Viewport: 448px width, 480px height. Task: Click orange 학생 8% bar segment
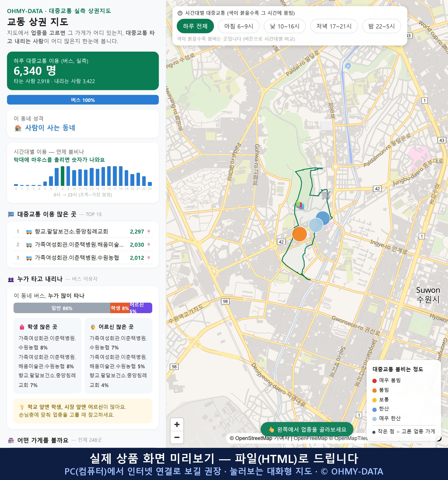[120, 308]
